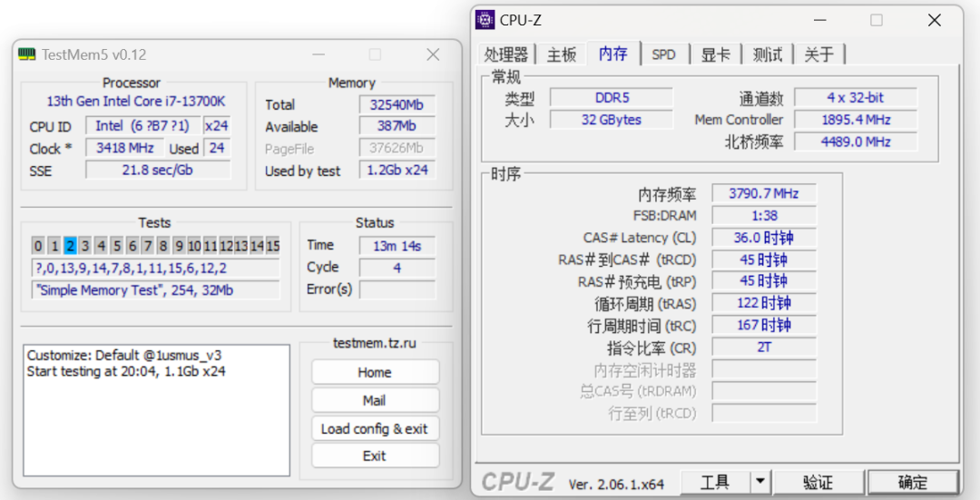Select test box 10 in Tests
The height and width of the screenshot is (500, 980).
point(195,246)
